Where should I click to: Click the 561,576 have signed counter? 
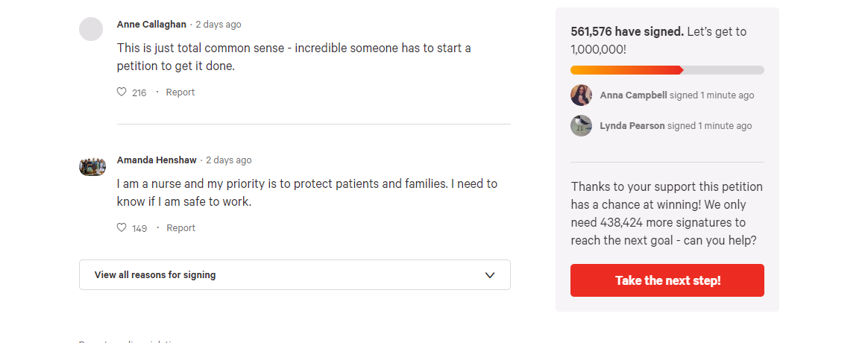tap(626, 32)
